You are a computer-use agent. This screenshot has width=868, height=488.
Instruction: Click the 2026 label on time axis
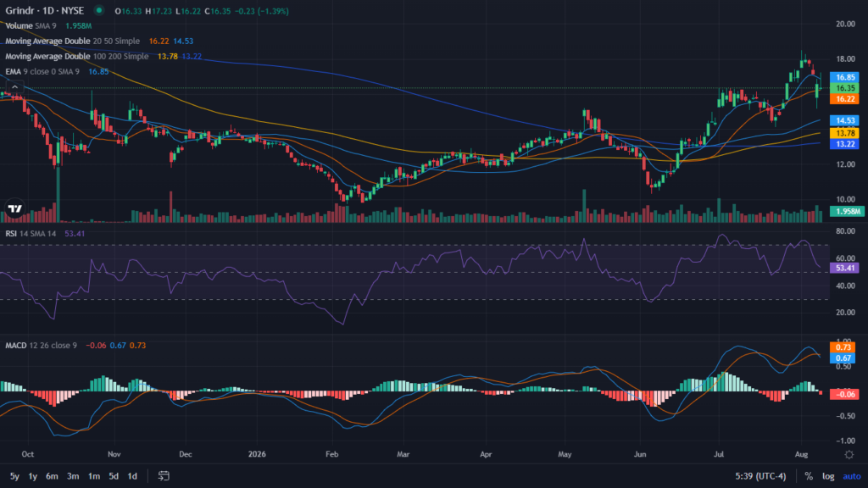click(x=257, y=454)
